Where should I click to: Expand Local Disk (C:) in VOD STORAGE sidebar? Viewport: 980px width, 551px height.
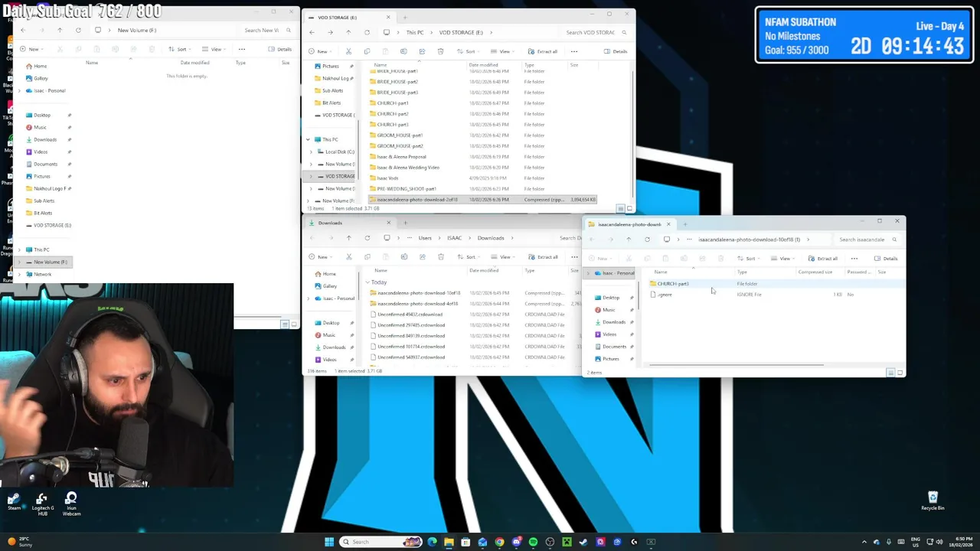311,152
